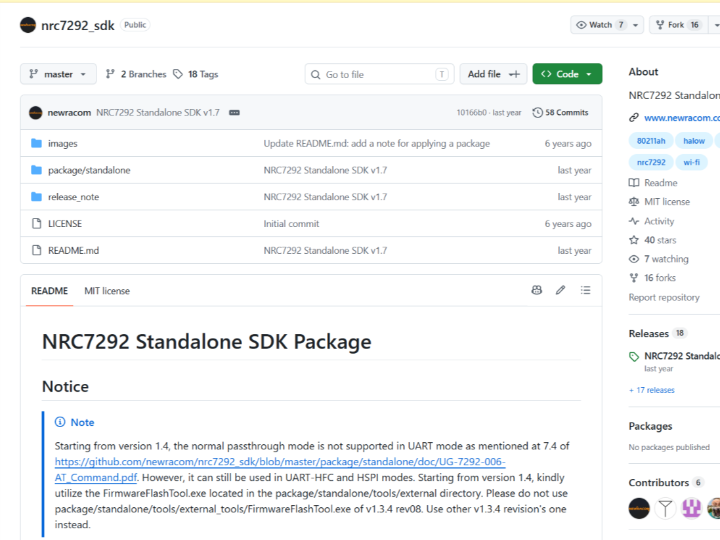Click Report repository

click(x=664, y=298)
